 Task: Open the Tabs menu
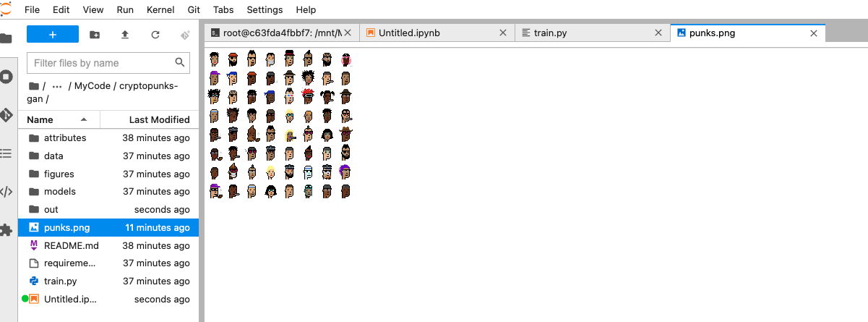223,10
